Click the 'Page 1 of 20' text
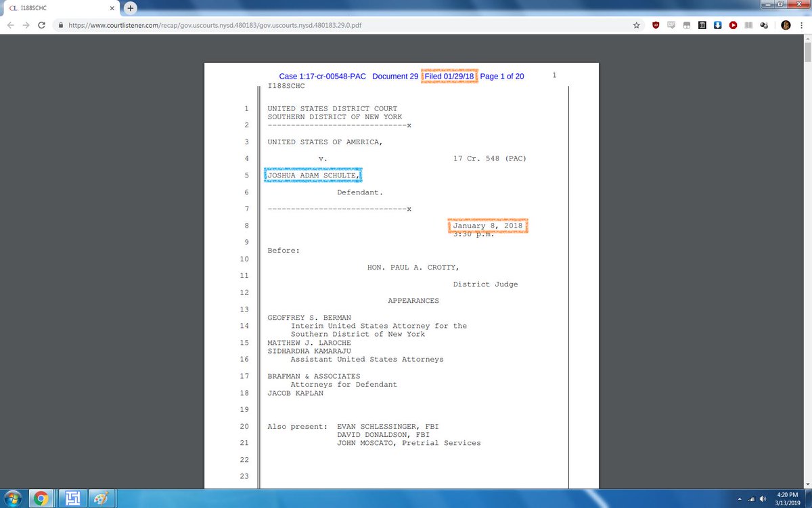This screenshot has width=812, height=508. click(x=502, y=77)
